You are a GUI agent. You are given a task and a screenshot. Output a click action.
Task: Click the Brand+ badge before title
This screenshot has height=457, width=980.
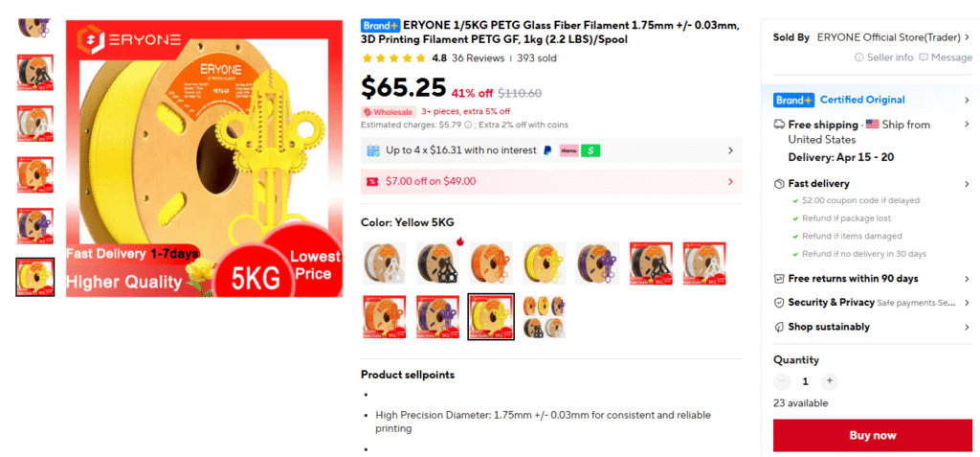pyautogui.click(x=380, y=26)
